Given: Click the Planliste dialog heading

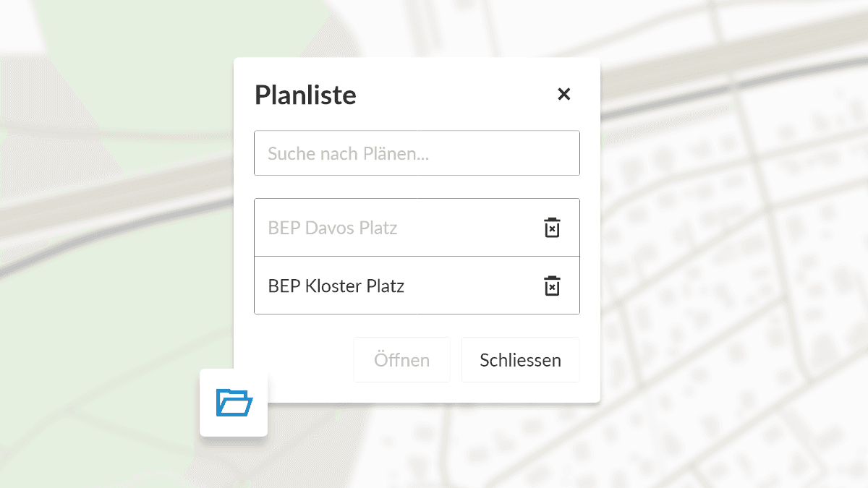Looking at the screenshot, I should click(x=305, y=95).
